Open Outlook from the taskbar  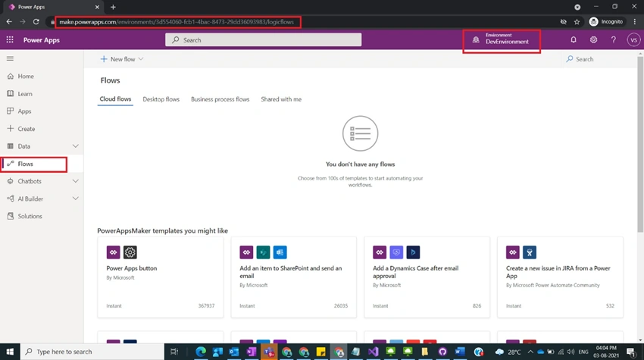[234, 352]
